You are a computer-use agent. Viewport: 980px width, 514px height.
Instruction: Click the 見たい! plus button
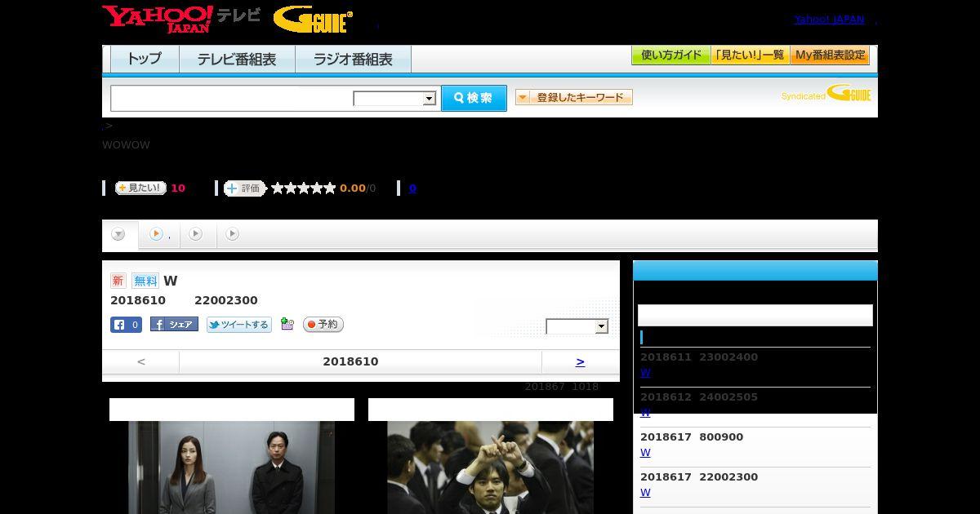(140, 188)
